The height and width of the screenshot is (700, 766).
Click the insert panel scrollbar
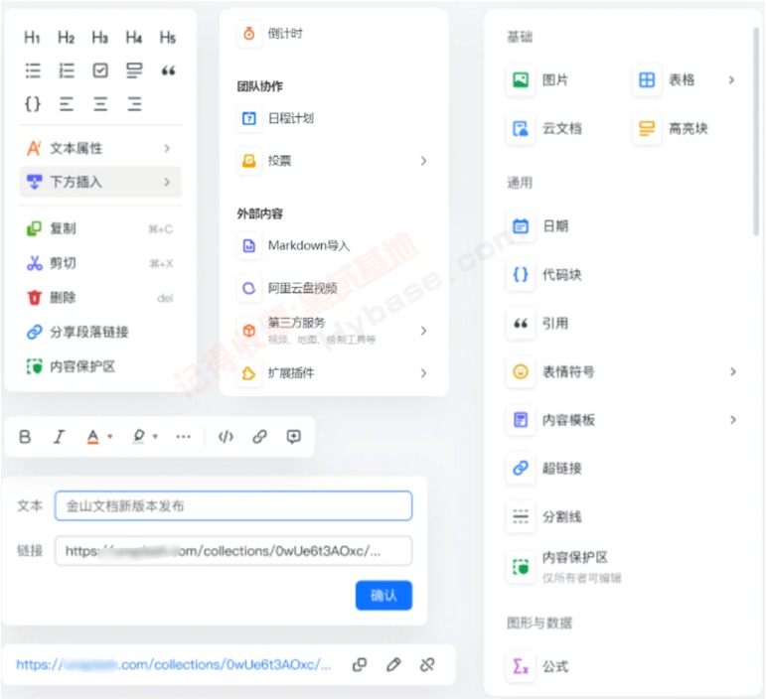[x=756, y=132]
